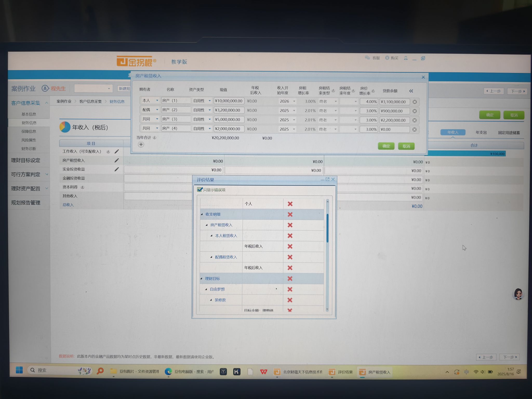
Task: Click info icon next to 资本利得
Action: pyautogui.click(x=82, y=187)
